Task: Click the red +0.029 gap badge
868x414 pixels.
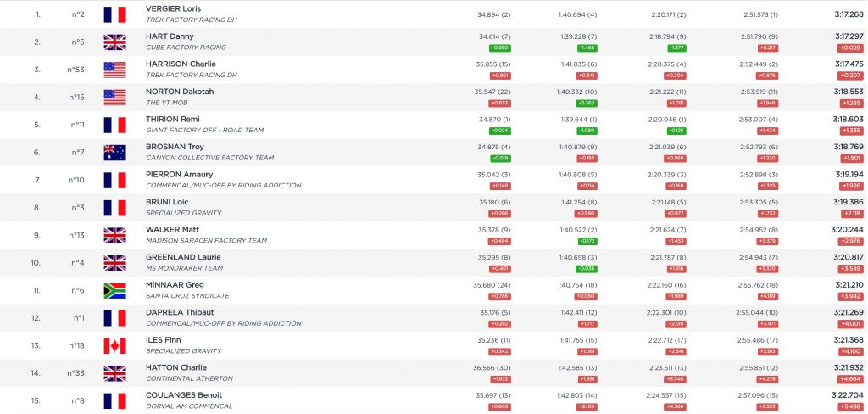Action: click(851, 48)
